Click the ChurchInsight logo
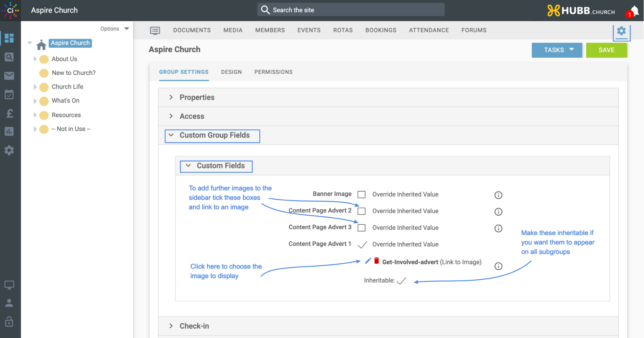Image resolution: width=644 pixels, height=338 pixels. coord(10,10)
